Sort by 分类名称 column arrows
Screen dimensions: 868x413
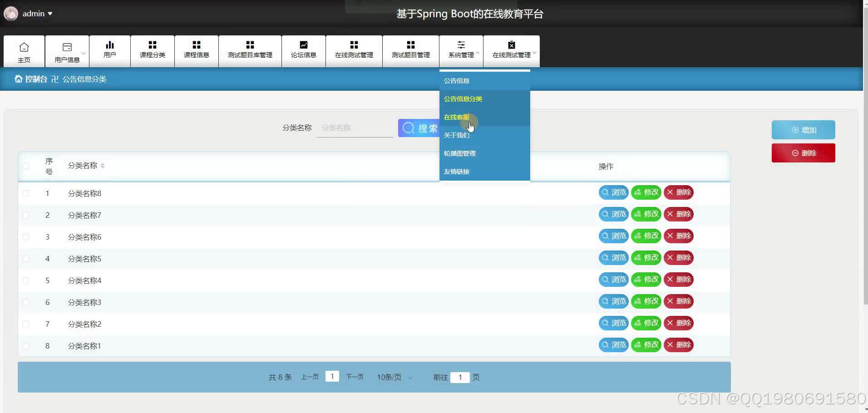tap(103, 166)
